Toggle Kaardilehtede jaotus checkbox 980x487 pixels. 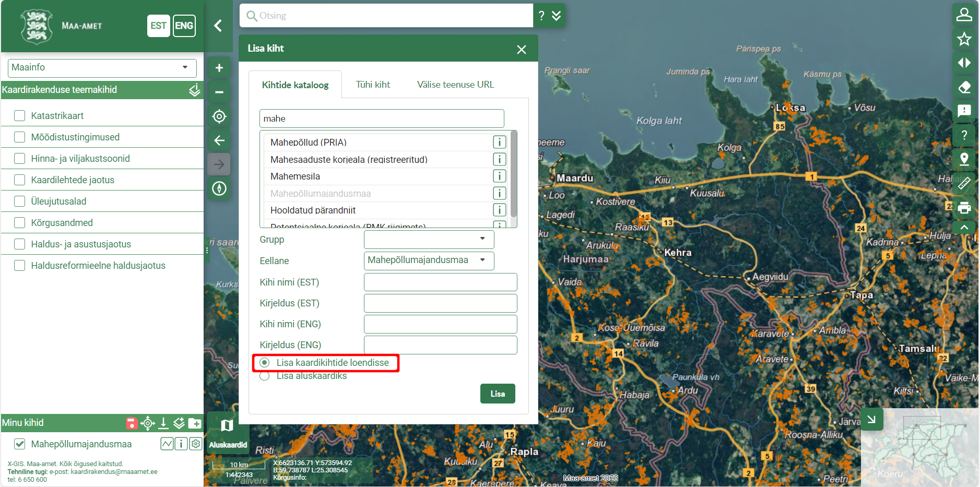20,180
